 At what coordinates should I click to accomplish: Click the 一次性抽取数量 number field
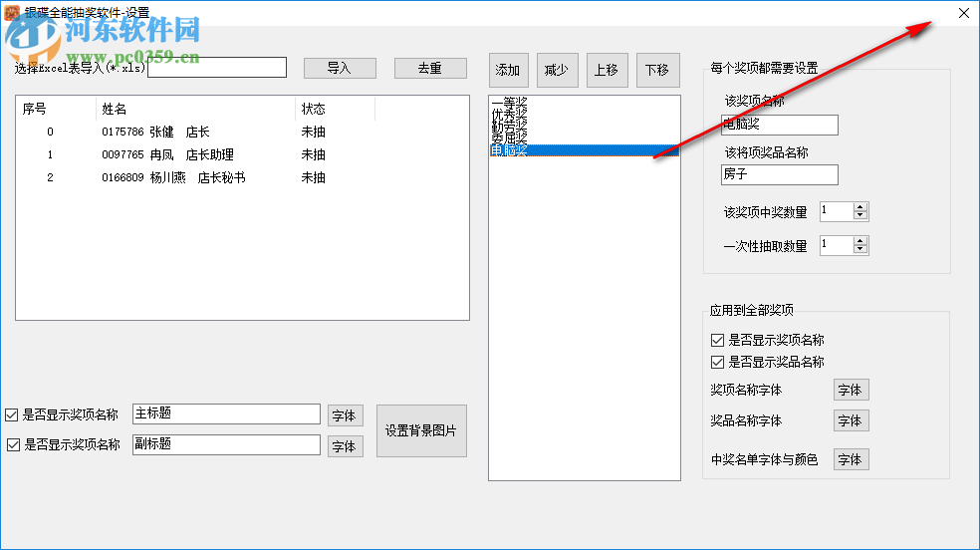[837, 245]
